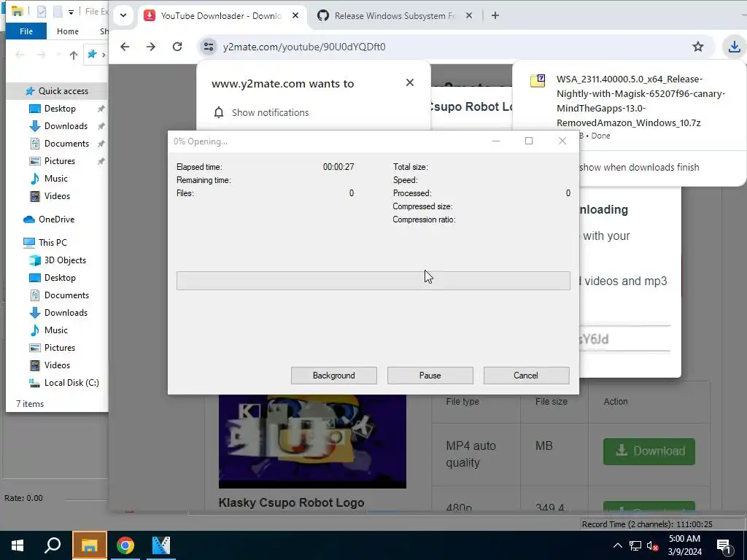Open Home ribbon tab in File Explorer
The height and width of the screenshot is (560, 747).
click(x=68, y=31)
